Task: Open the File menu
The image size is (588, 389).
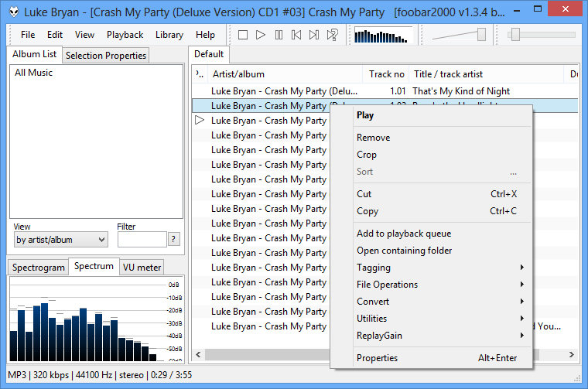Action: (x=28, y=35)
